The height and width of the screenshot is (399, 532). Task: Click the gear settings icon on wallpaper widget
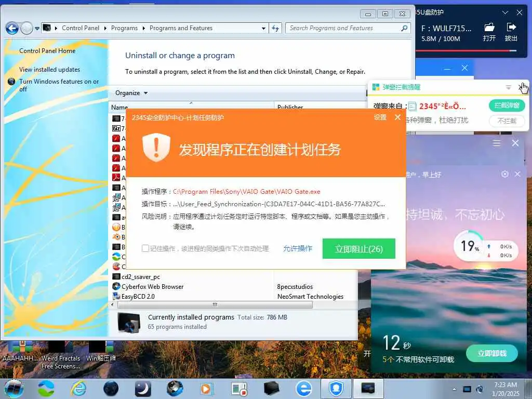click(505, 174)
